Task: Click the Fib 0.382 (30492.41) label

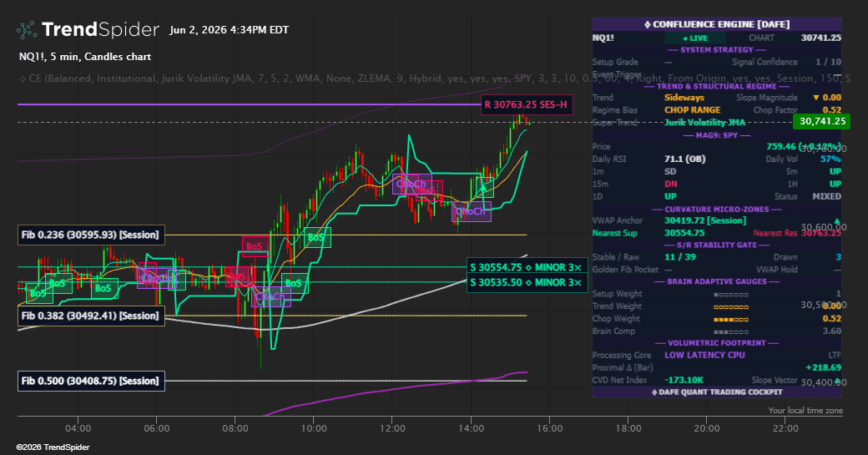Action: (x=91, y=316)
